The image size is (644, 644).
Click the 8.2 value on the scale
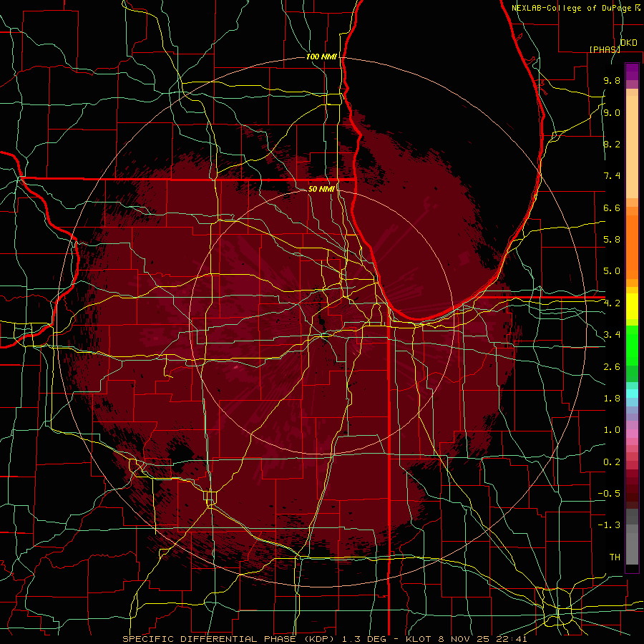pos(612,144)
